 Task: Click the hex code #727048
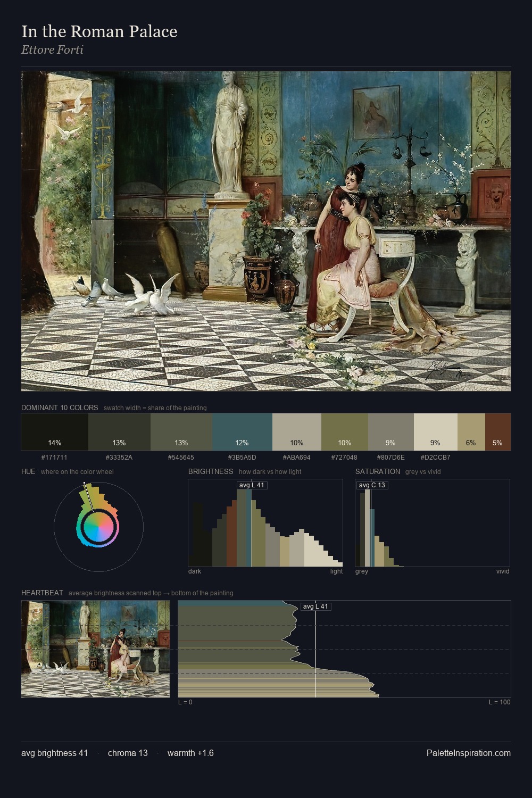(x=344, y=458)
